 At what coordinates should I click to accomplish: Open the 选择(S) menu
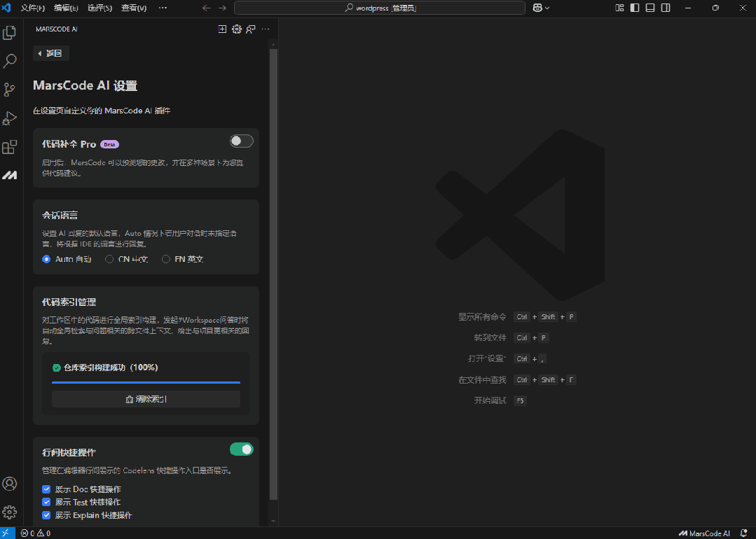point(99,8)
